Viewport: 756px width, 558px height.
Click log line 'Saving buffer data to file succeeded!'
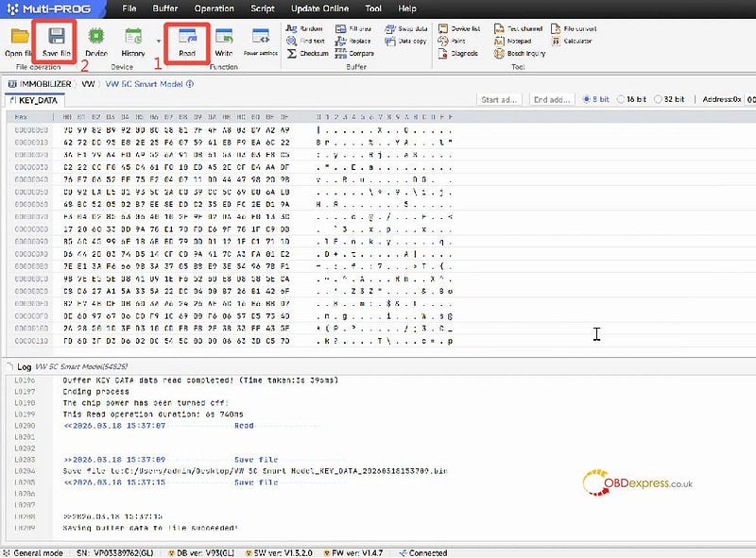[150, 528]
